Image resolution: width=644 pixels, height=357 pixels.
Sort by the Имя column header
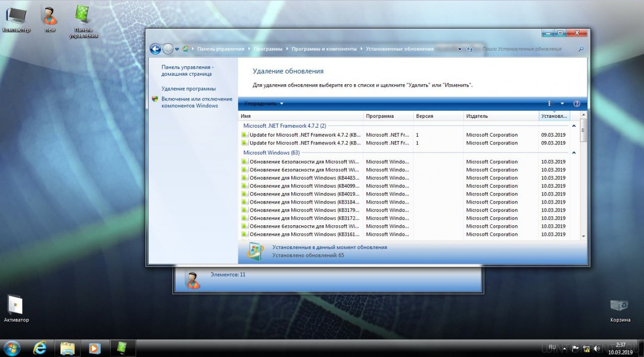point(301,116)
